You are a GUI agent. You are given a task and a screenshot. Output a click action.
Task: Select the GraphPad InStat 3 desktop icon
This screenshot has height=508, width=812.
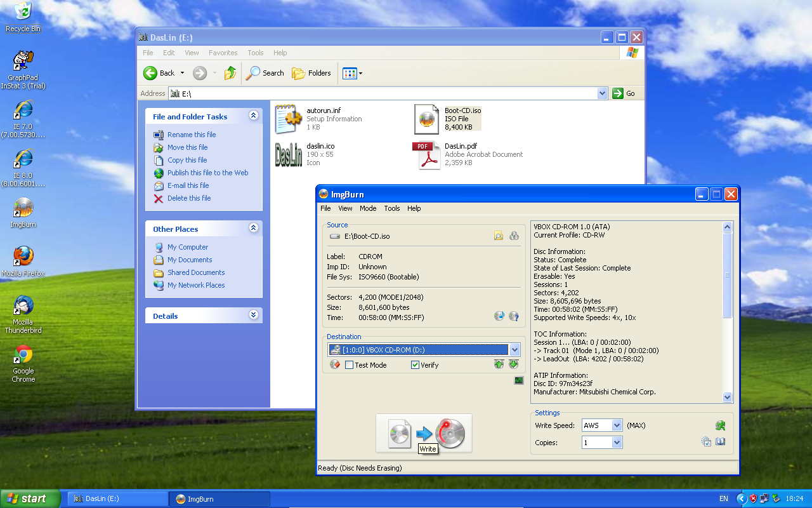pos(23,70)
